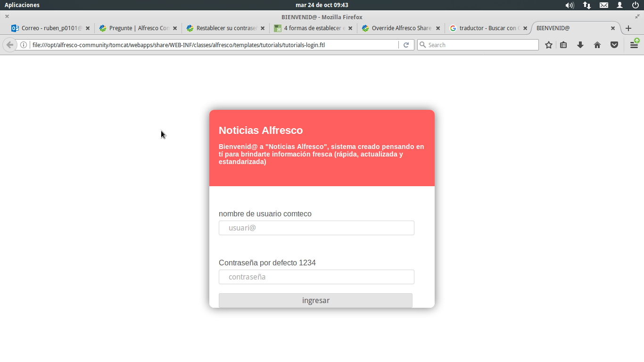
Task: Go to Firefox Home icon
Action: (597, 45)
